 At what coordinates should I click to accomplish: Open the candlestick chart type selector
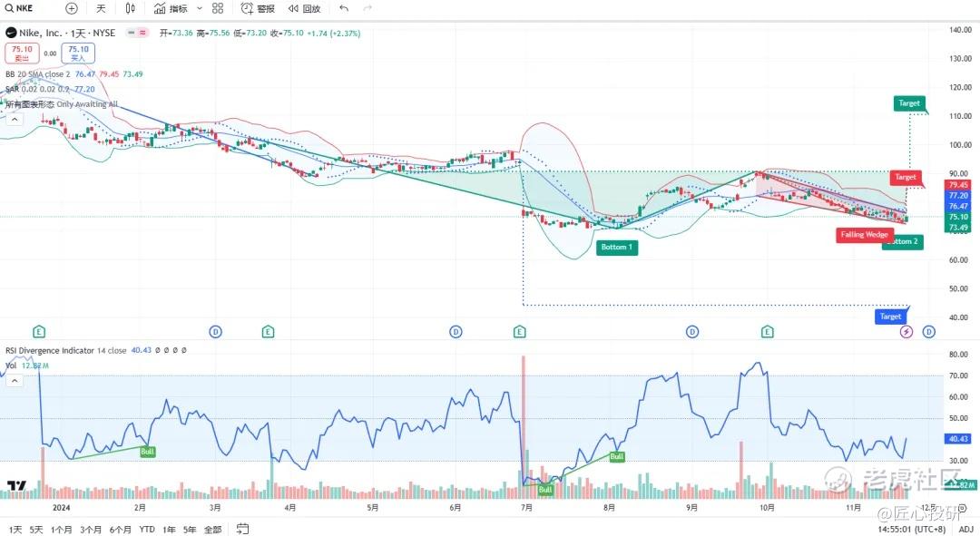click(130, 8)
